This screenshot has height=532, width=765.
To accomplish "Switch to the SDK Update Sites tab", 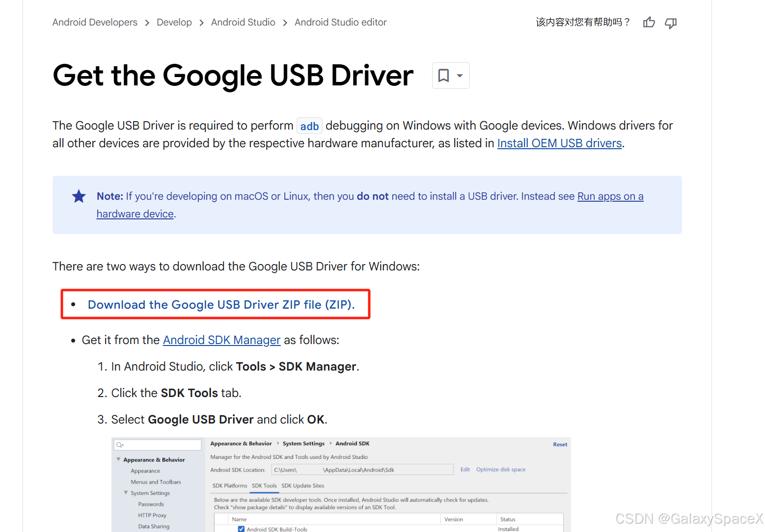I will [x=302, y=486].
